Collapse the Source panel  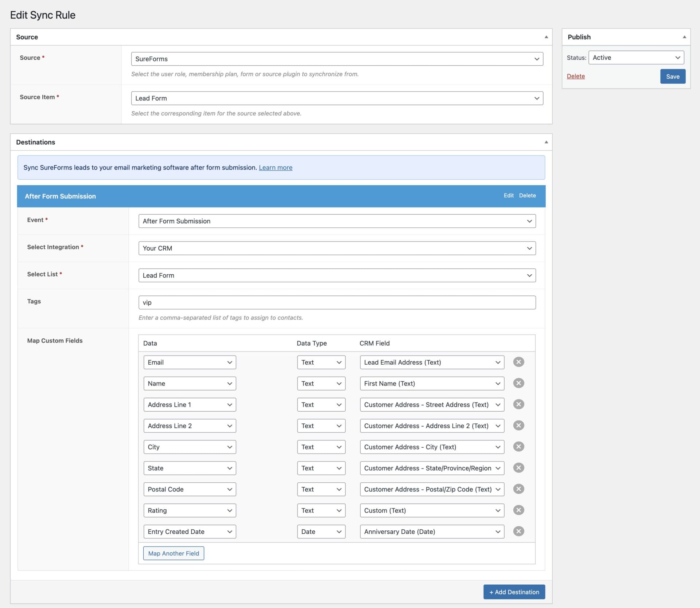pos(546,37)
